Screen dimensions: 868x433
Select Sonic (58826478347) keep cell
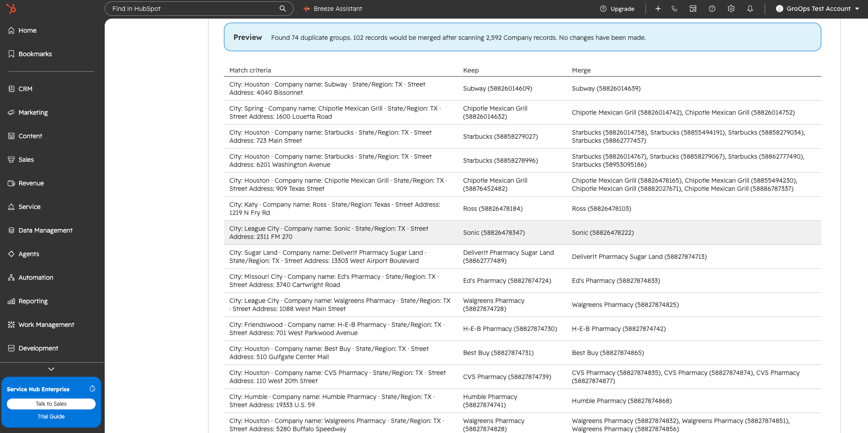tap(494, 233)
